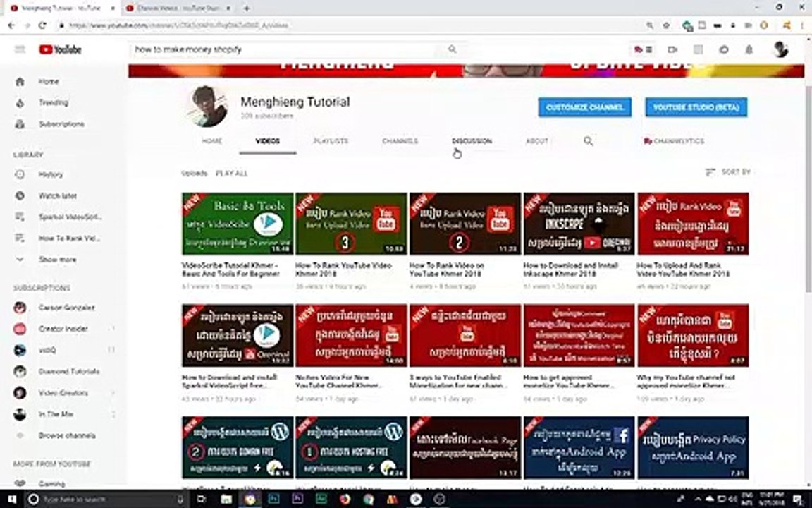Open the notifications bell
The width and height of the screenshot is (812, 508).
click(x=749, y=50)
